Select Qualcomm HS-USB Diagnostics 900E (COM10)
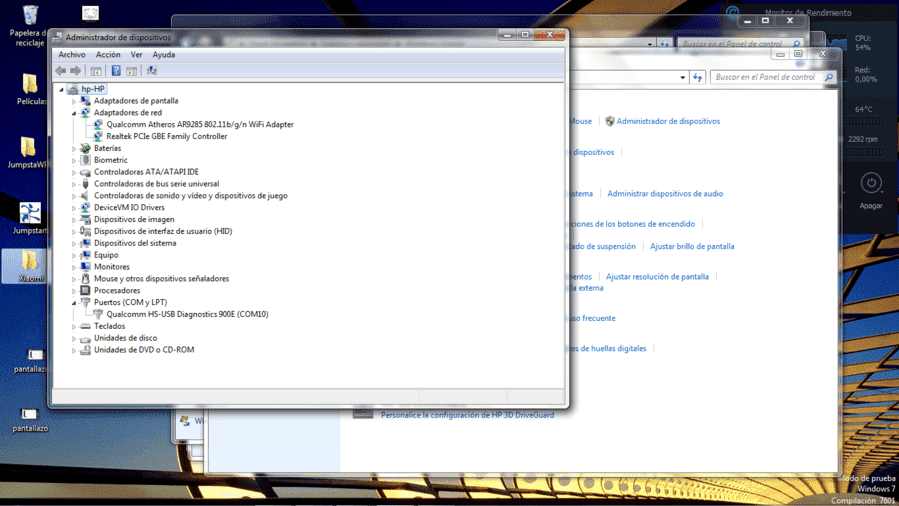 click(187, 315)
